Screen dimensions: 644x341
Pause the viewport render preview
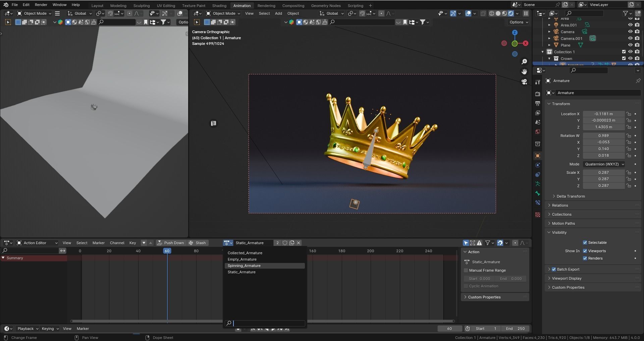[526, 13]
